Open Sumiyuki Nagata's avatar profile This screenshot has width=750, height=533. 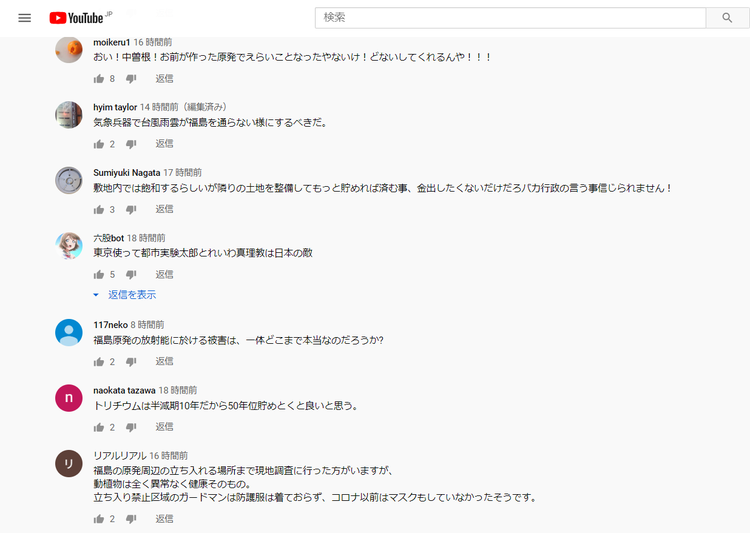tap(69, 180)
